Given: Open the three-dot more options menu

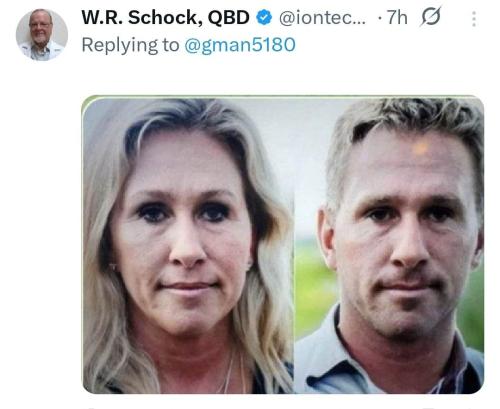Looking at the screenshot, I should pyautogui.click(x=474, y=19).
